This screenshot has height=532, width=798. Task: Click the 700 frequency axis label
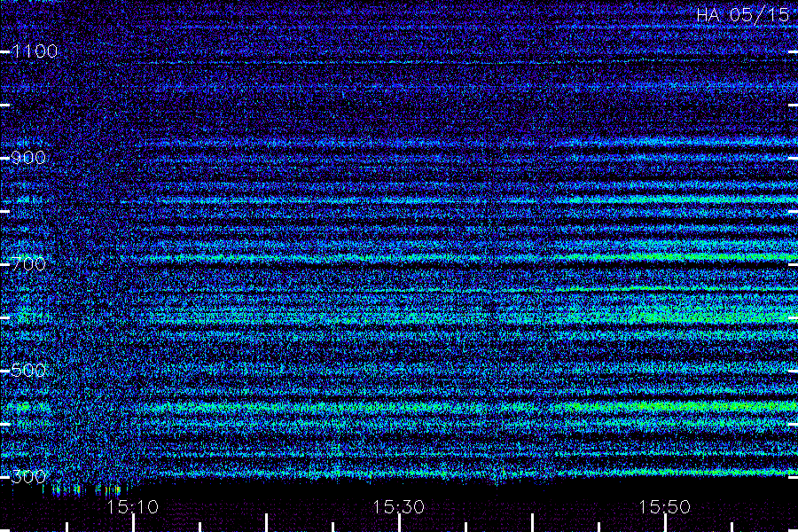(x=28, y=264)
